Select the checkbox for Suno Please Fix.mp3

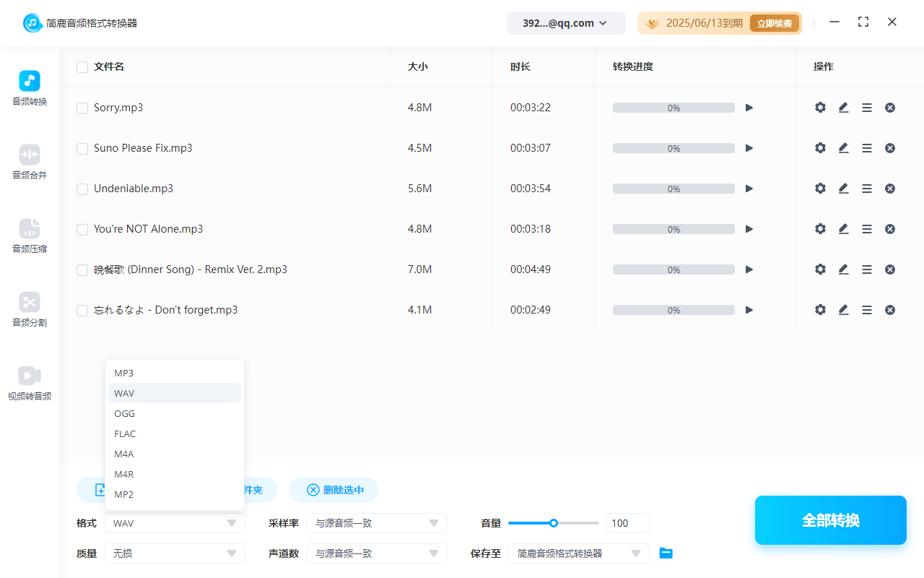[82, 147]
